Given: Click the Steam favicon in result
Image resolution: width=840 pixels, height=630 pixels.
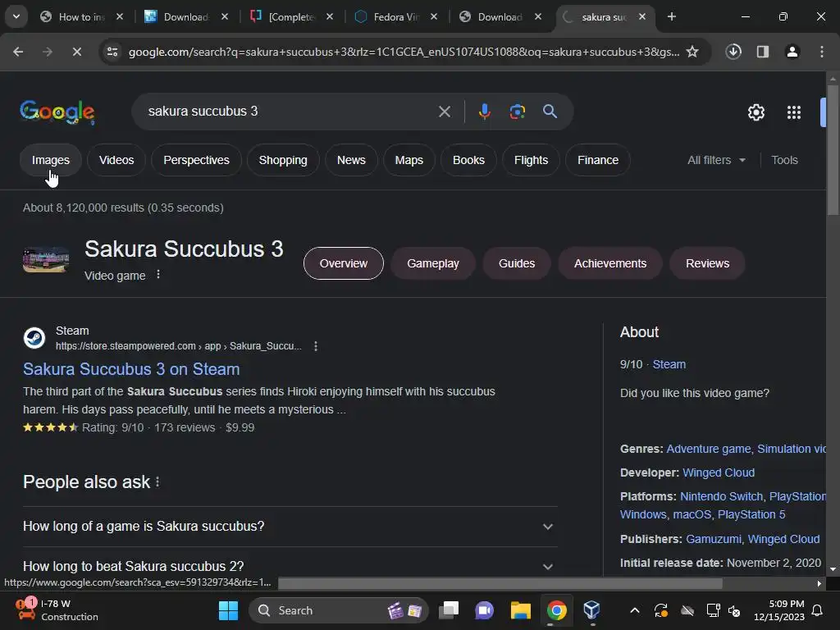Looking at the screenshot, I should (34, 338).
